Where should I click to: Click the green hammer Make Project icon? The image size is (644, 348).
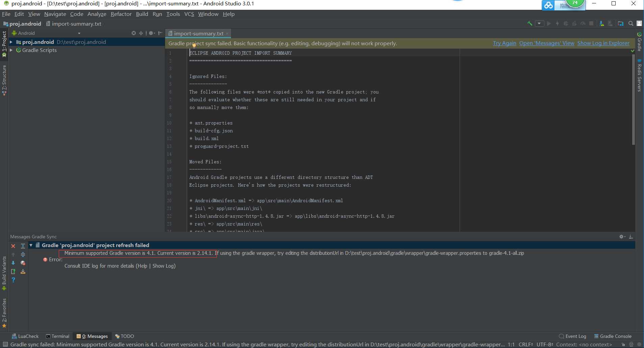pos(530,23)
